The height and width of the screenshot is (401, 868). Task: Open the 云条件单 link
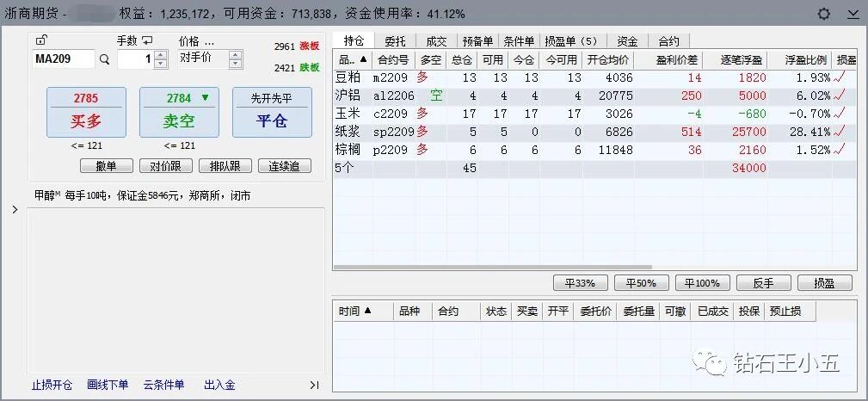(163, 385)
